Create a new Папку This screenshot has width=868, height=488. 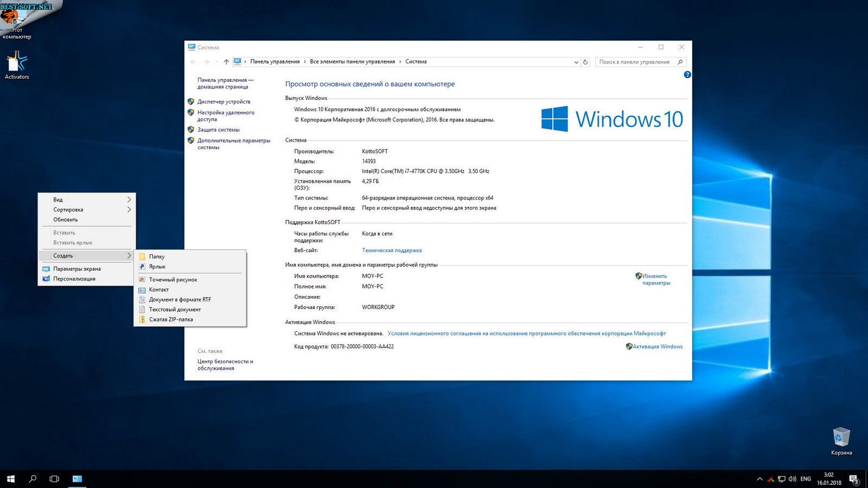pos(190,257)
